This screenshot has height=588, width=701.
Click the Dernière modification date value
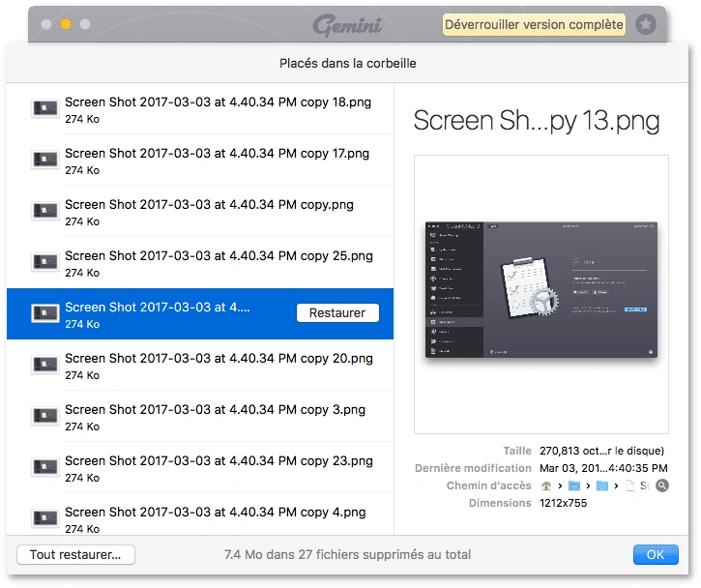point(603,468)
